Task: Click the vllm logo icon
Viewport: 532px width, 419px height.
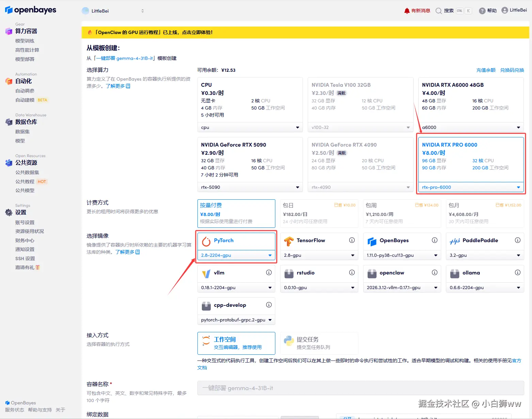Action: [206, 273]
